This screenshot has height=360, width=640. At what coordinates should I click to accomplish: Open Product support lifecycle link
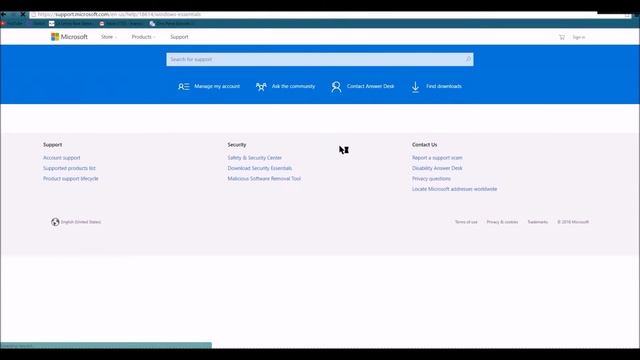(x=71, y=179)
